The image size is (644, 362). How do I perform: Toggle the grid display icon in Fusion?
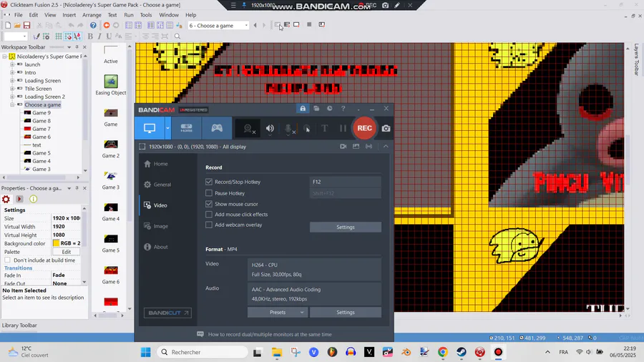pyautogui.click(x=59, y=36)
